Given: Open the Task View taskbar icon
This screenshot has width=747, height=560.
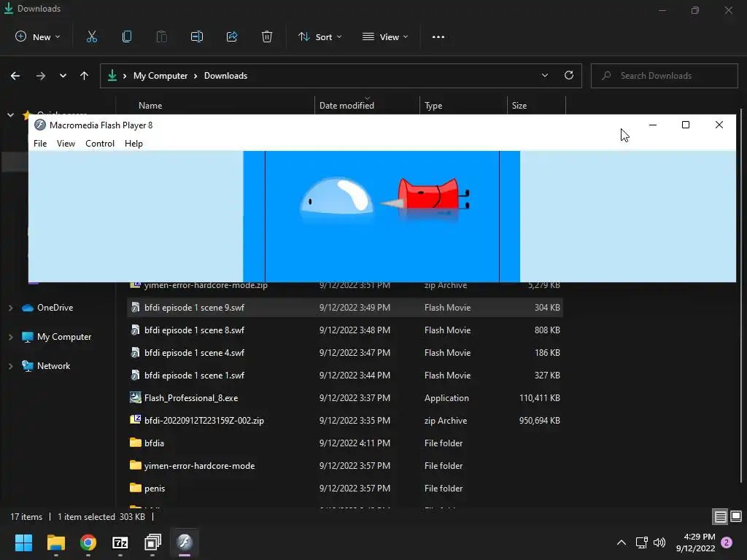Looking at the screenshot, I should coord(152,542).
